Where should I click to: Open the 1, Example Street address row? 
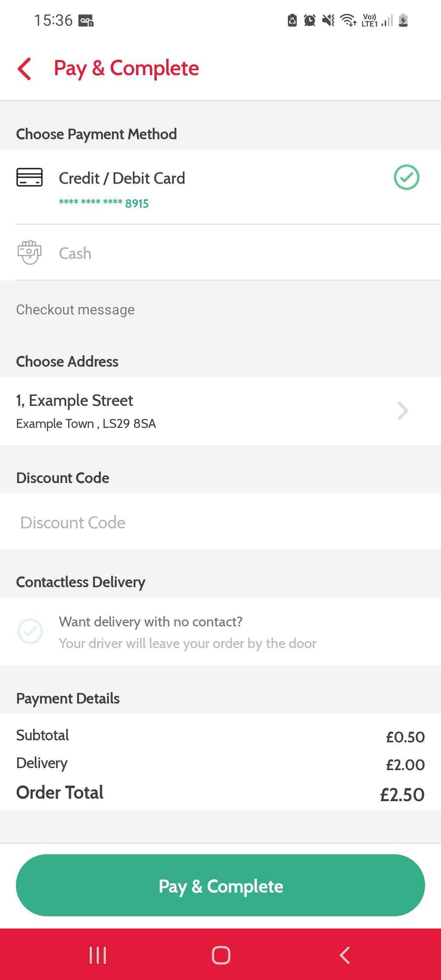[x=163, y=411]
